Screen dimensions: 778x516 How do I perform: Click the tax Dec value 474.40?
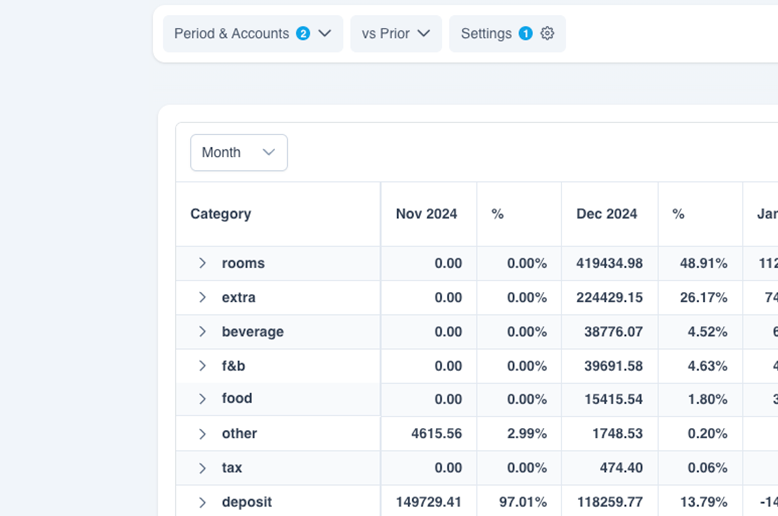[x=621, y=467]
